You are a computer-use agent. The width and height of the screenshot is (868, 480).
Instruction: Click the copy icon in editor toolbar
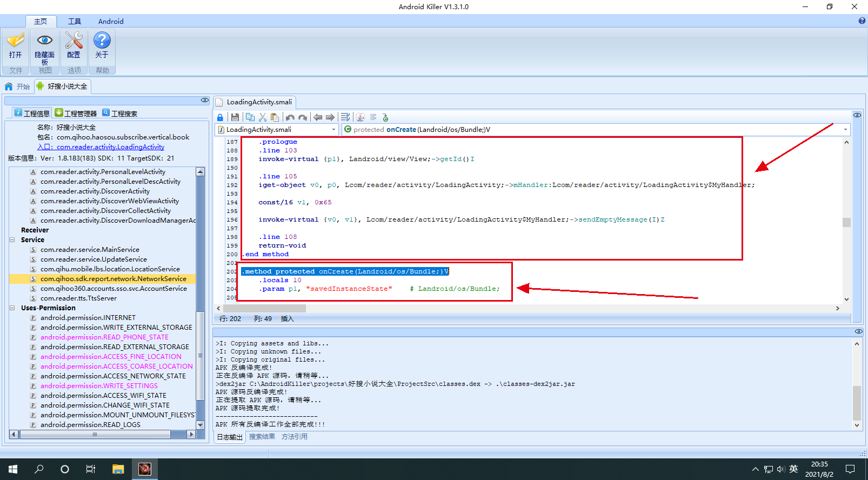tap(250, 117)
